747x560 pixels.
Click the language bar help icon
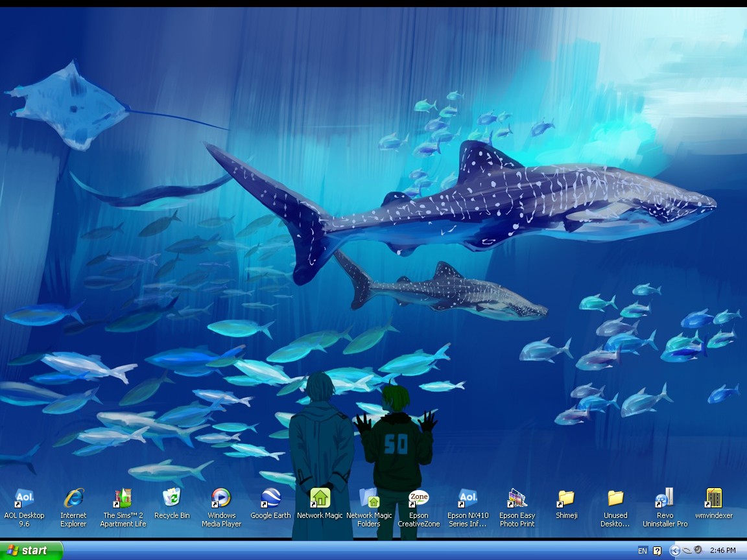tap(658, 551)
